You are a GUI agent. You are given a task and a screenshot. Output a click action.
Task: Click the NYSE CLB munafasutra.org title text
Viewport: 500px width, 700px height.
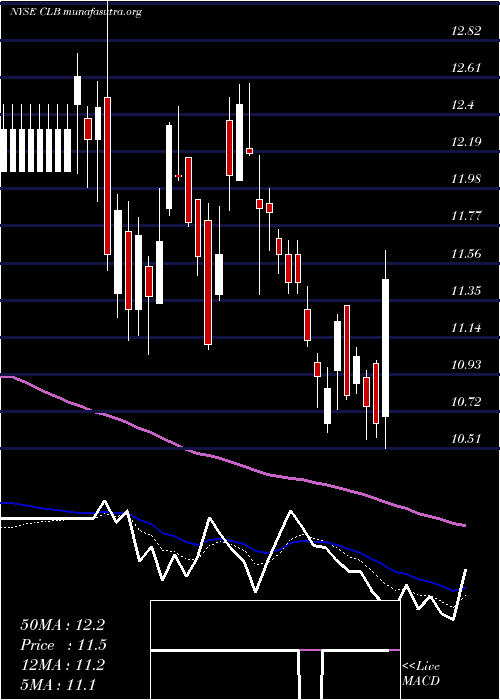click(75, 12)
